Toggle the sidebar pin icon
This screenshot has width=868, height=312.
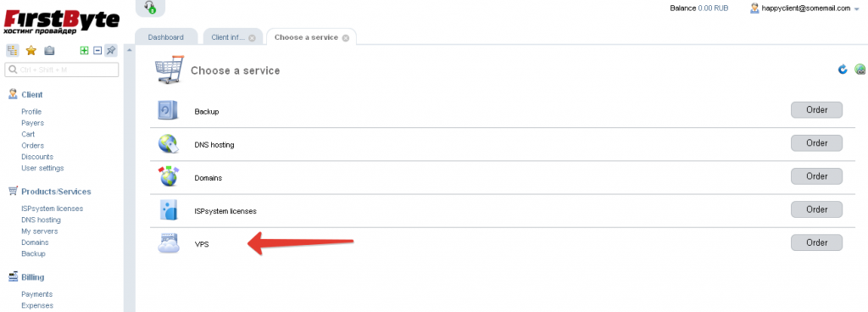point(111,51)
